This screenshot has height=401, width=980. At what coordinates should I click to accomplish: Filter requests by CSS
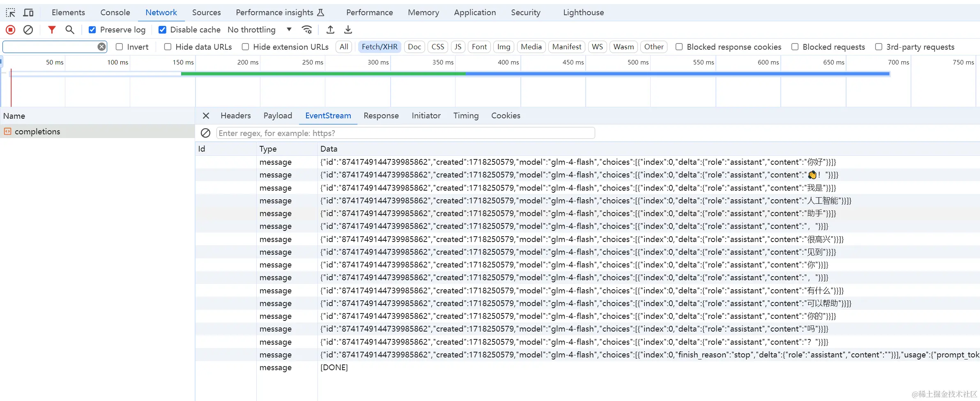click(x=437, y=47)
